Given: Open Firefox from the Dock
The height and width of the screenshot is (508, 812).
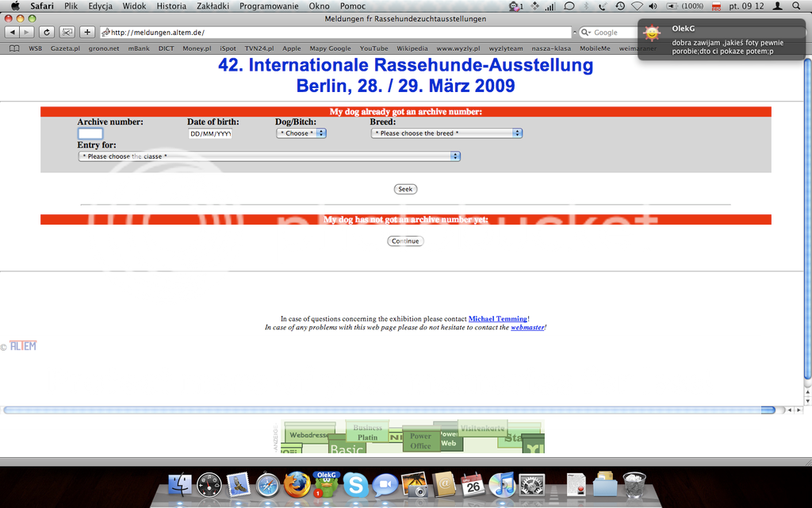Looking at the screenshot, I should pyautogui.click(x=297, y=484).
